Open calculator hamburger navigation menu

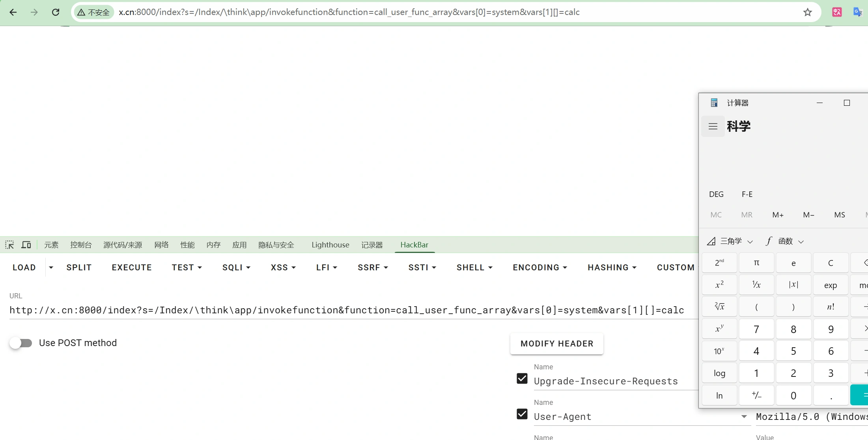(713, 126)
